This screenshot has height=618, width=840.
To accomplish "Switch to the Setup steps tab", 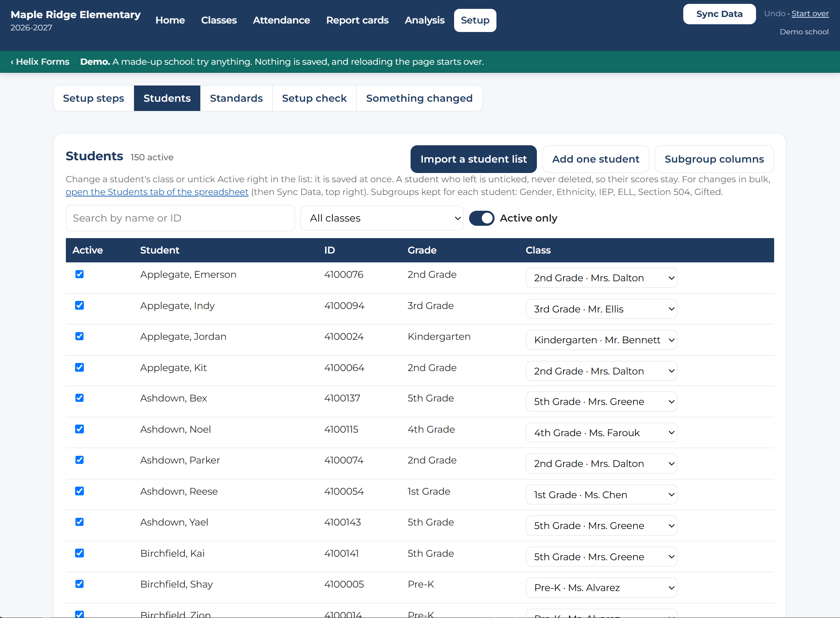I will click(x=94, y=98).
